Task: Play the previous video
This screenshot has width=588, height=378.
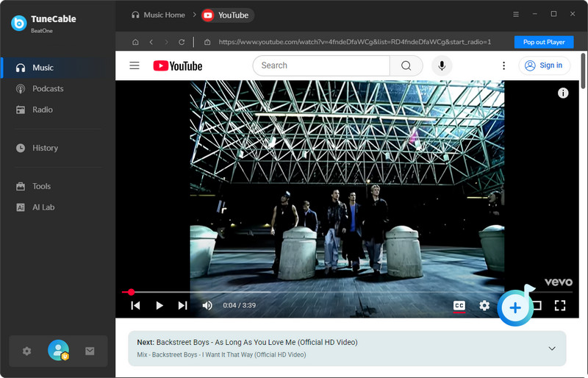Action: point(135,305)
